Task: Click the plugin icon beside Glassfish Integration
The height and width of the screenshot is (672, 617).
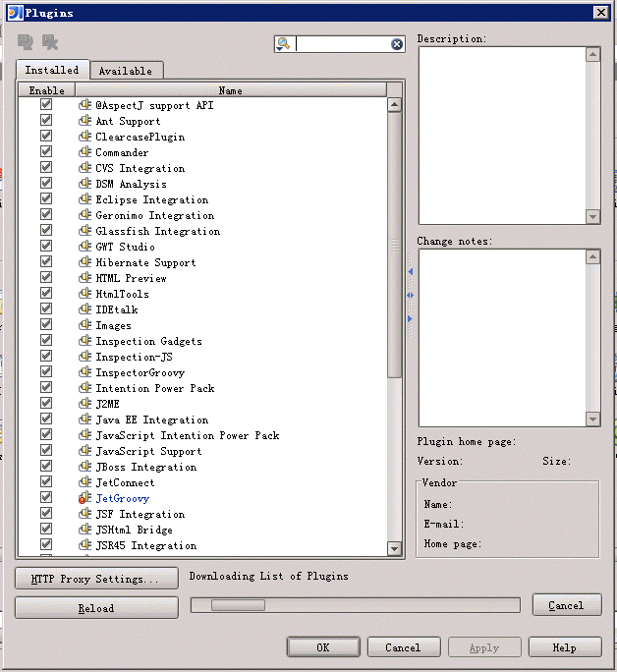Action: pos(84,231)
